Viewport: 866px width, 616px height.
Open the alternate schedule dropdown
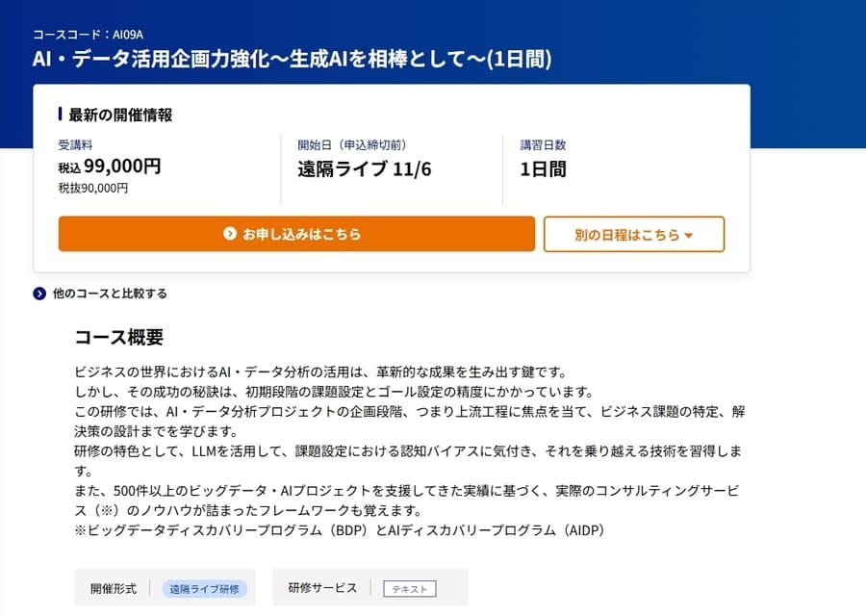pos(634,234)
